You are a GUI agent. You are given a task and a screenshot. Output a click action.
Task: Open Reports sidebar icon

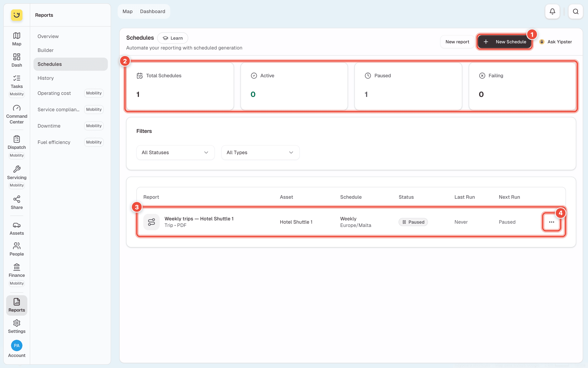[x=17, y=305]
